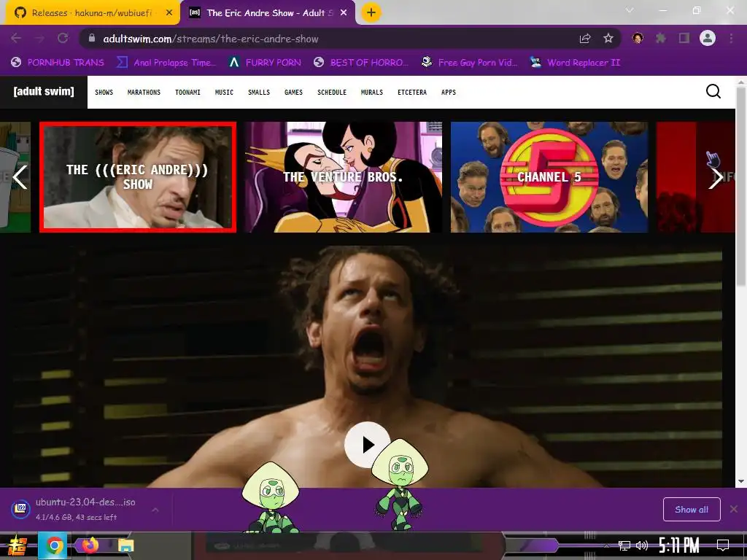Viewport: 747px width, 560px height.
Task: Close the GitHub Releases tab
Action: coord(169,13)
